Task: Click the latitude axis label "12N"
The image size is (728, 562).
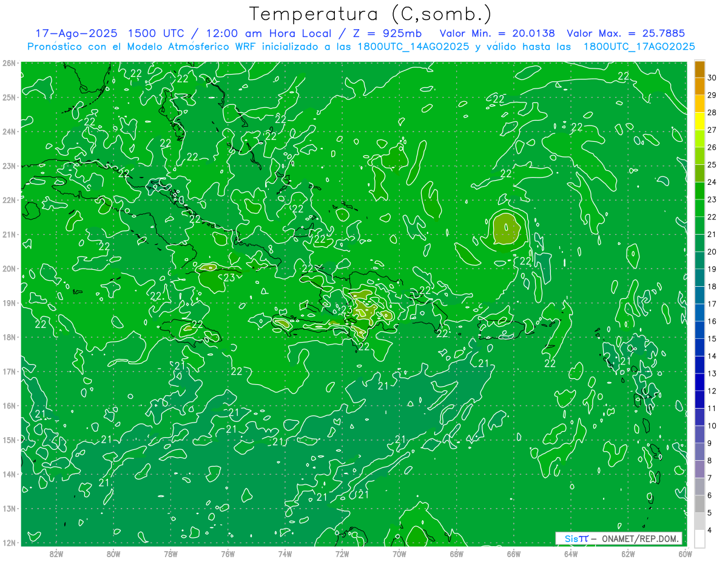Action: click(x=9, y=543)
